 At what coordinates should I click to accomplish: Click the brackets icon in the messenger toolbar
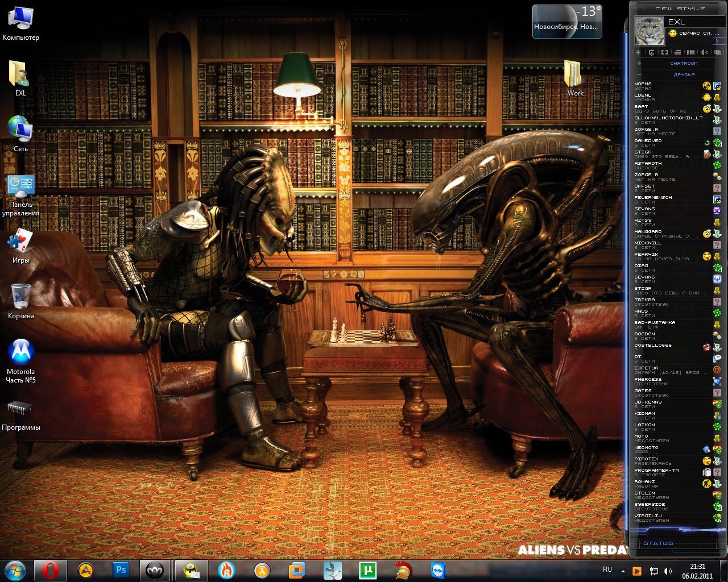click(664, 52)
